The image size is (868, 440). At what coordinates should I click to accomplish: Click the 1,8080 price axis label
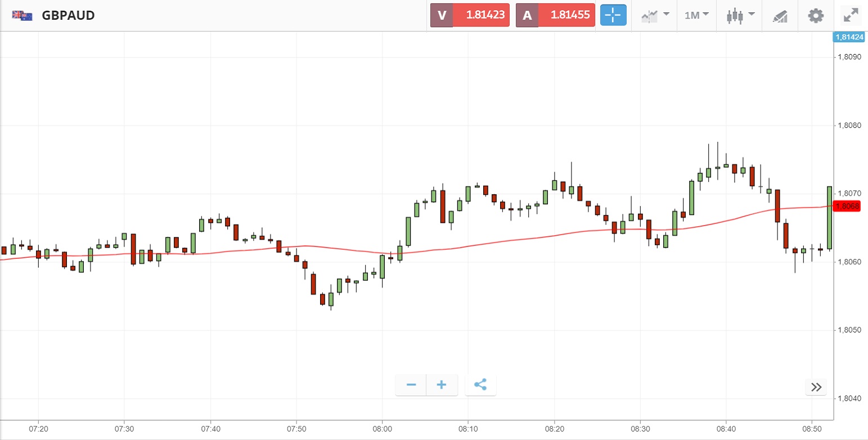click(849, 125)
